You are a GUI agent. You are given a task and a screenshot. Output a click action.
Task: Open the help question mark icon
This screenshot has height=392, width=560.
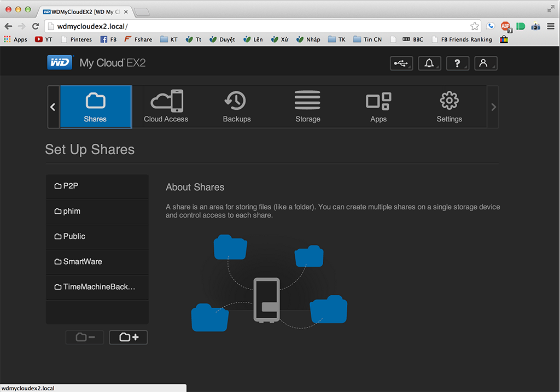point(458,63)
